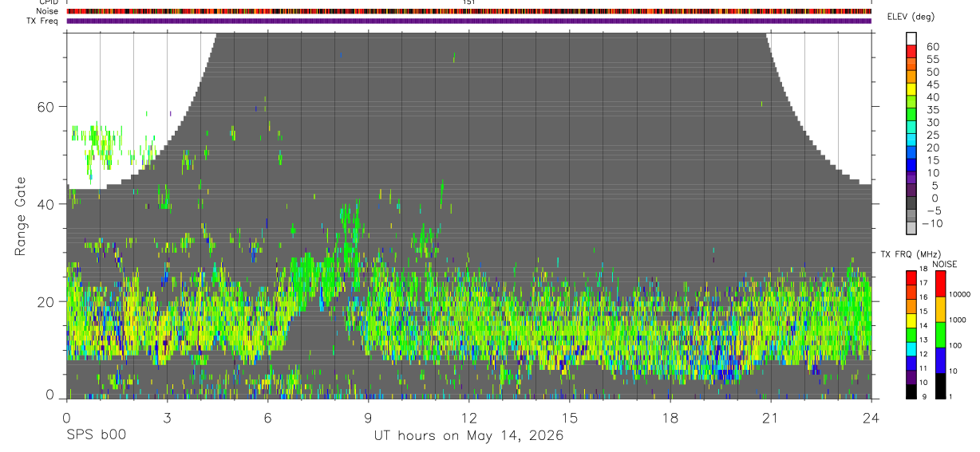The image size is (980, 452).
Task: Click the green 100 noise level swatch
Action: 941,334
